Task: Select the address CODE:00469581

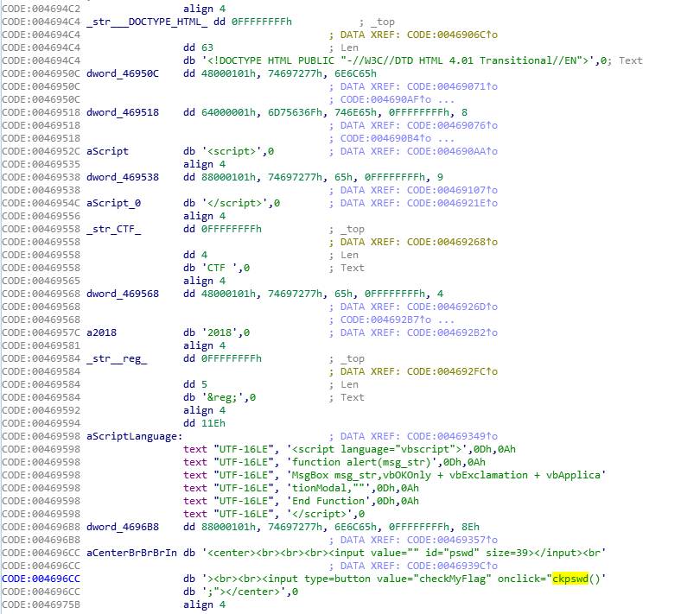Action: 41,345
